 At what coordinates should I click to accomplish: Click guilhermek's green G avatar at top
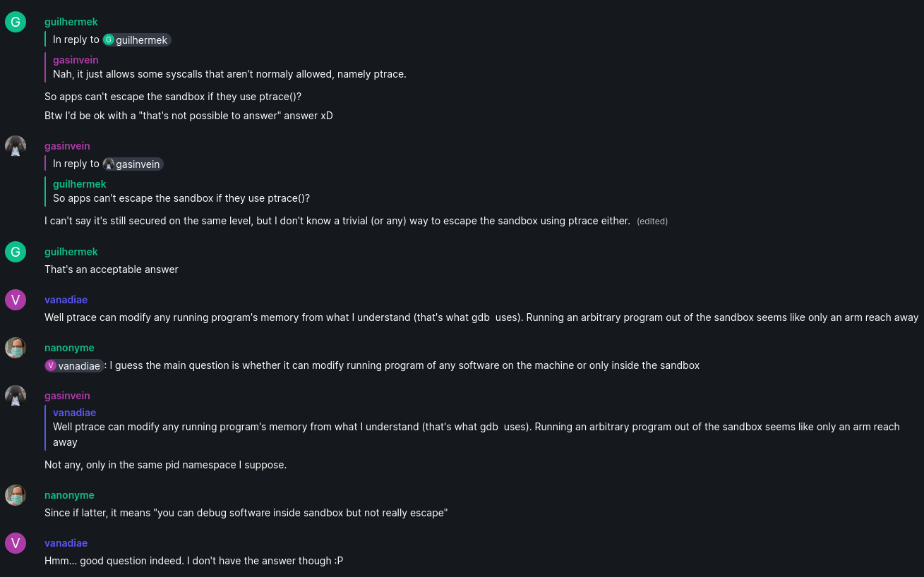click(15, 22)
